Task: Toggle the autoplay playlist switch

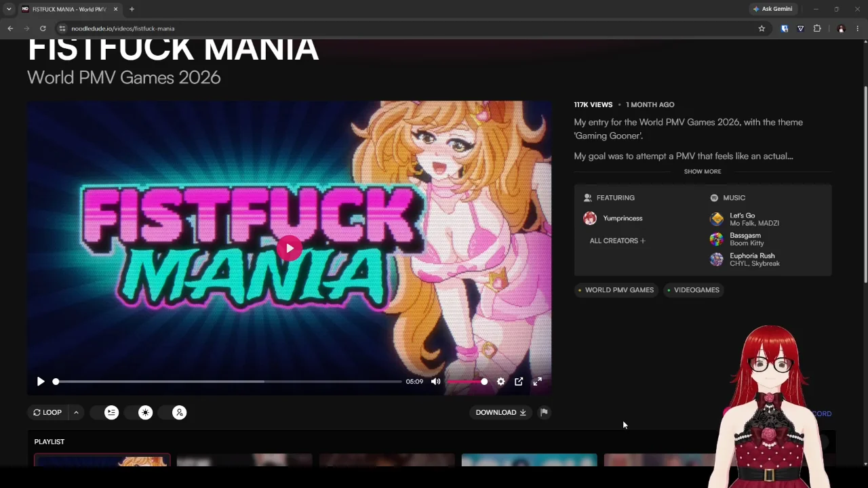Action: (x=105, y=412)
